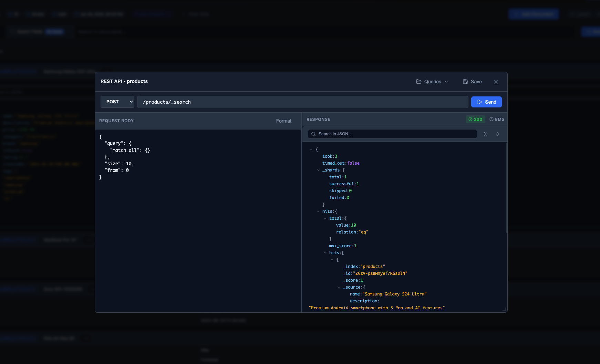Open the POST method selector

[117, 102]
